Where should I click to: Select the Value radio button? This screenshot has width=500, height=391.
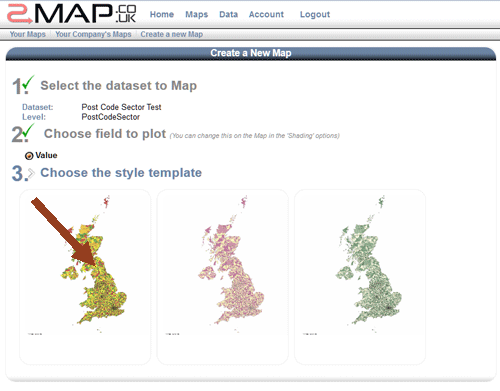click(x=29, y=156)
